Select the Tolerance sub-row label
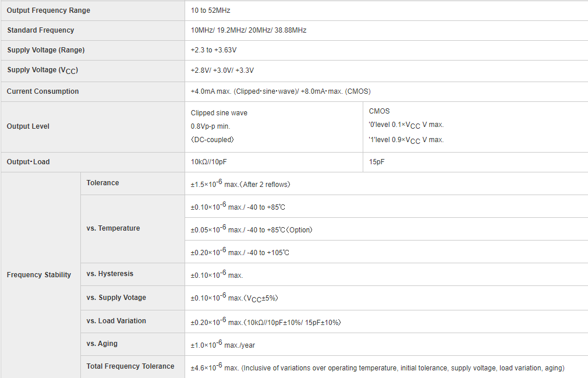This screenshot has height=378, width=588. point(102,183)
